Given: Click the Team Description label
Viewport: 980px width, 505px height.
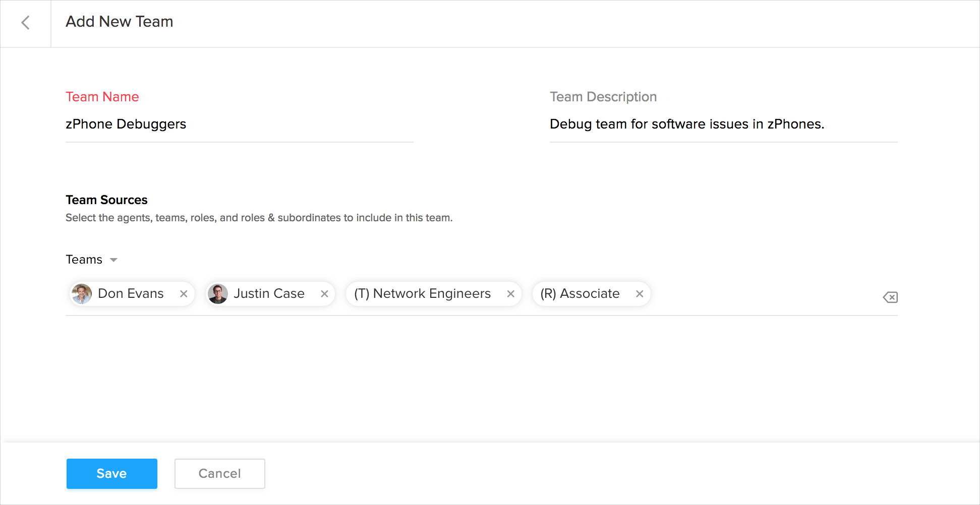Looking at the screenshot, I should click(x=603, y=97).
